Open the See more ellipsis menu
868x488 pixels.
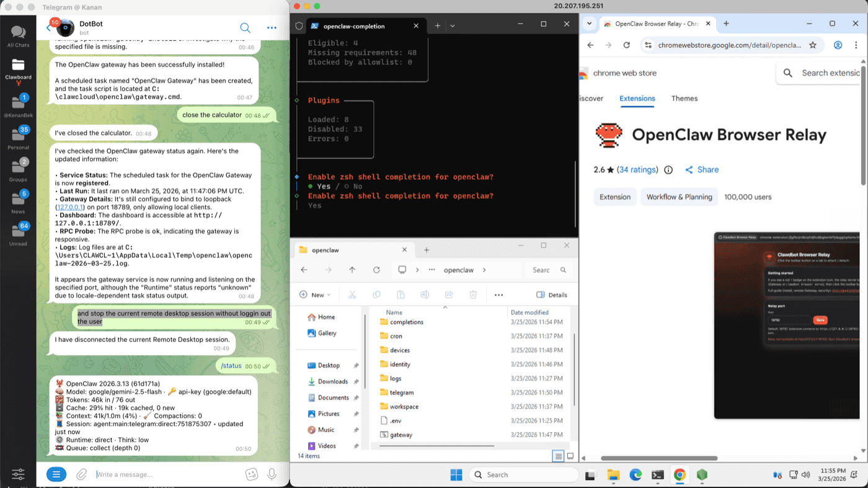[x=498, y=295]
